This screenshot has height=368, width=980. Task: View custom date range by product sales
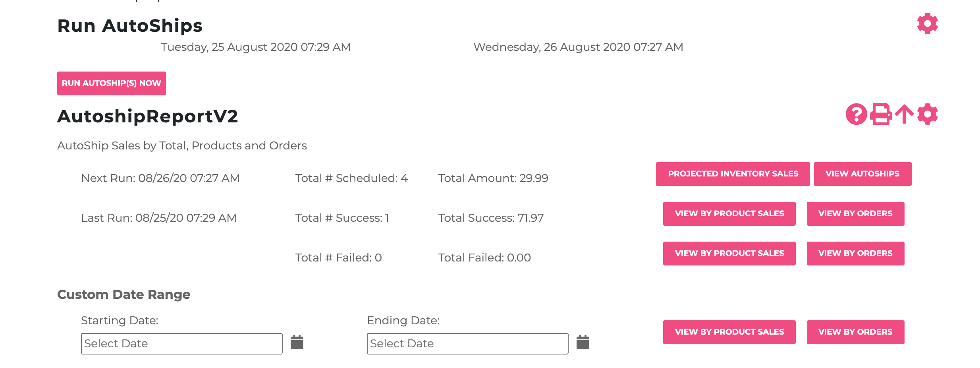tap(729, 332)
